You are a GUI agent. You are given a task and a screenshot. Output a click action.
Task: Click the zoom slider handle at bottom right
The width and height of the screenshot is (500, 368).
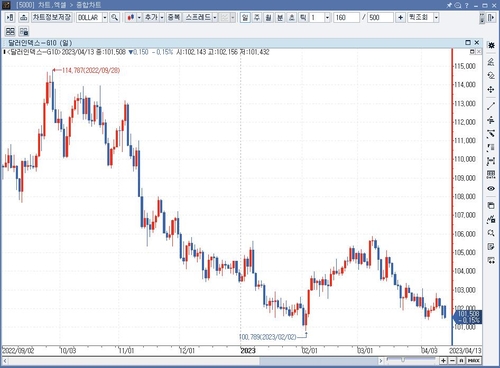pos(403,360)
